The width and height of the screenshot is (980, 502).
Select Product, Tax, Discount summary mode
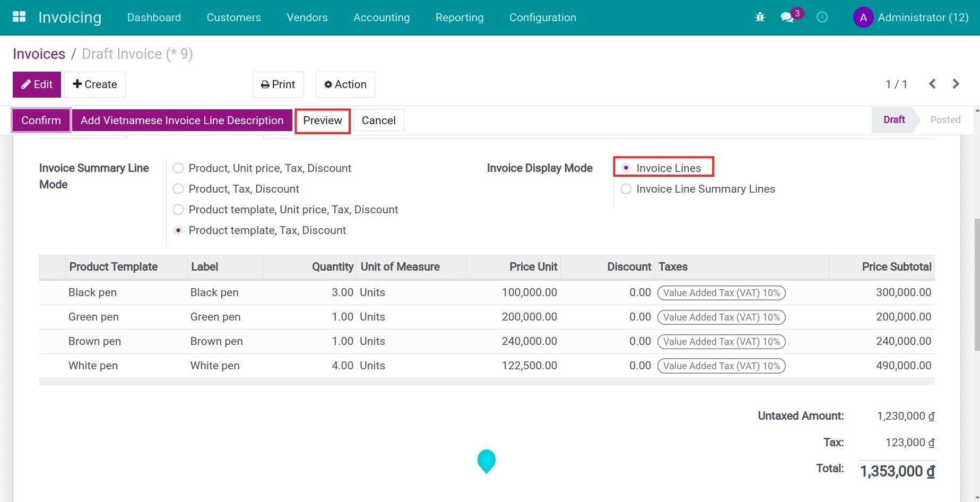coord(178,188)
